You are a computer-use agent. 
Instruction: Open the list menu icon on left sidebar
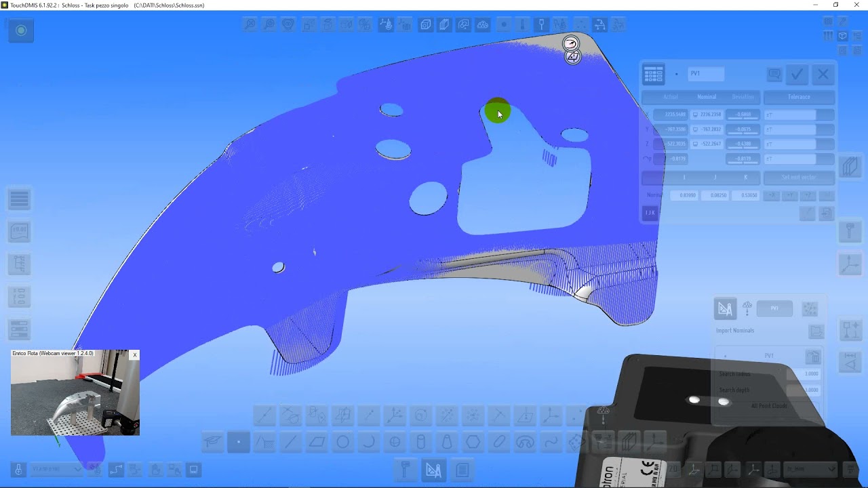(19, 199)
